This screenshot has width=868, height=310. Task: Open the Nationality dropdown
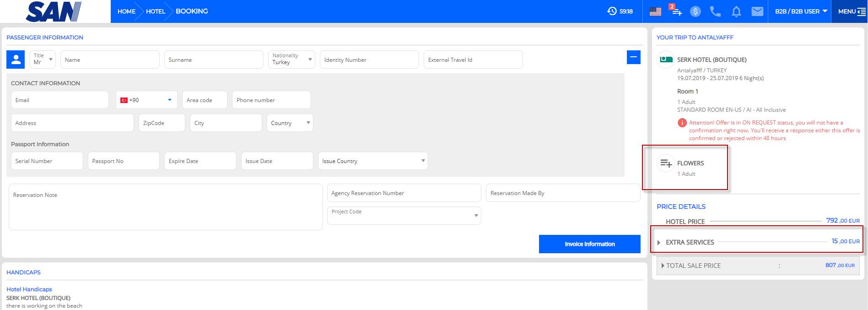pos(291,60)
